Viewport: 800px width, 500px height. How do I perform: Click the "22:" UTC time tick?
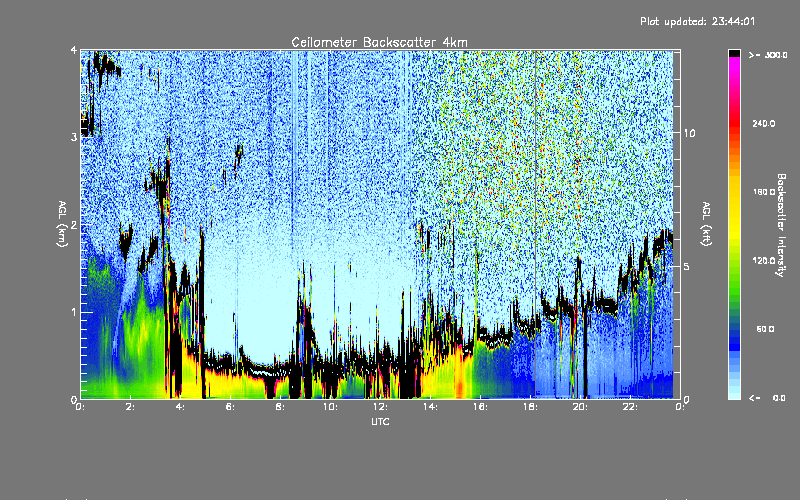[630, 407]
